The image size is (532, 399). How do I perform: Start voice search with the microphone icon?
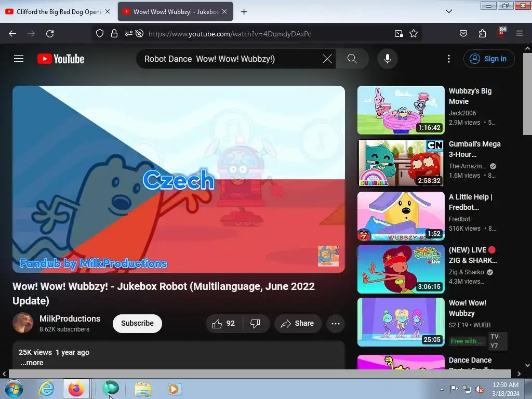[387, 59]
